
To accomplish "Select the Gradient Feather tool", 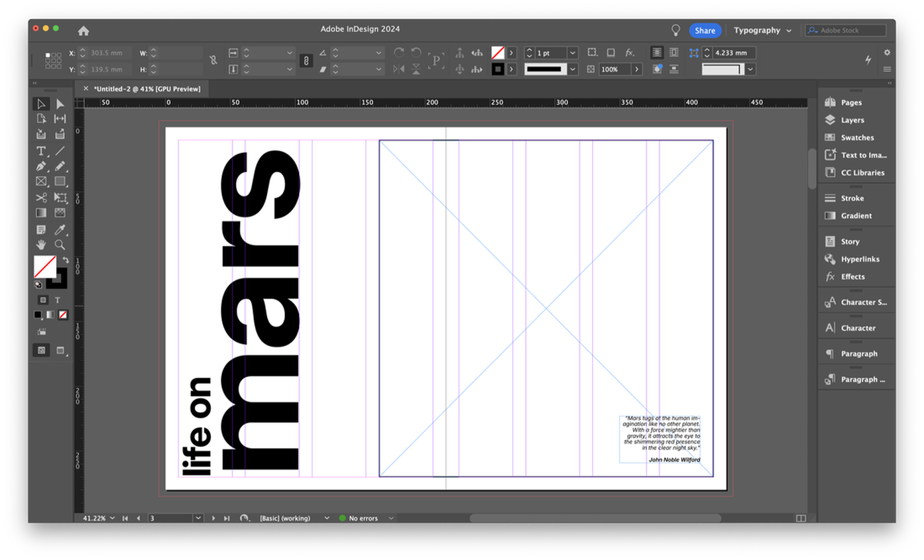I will pyautogui.click(x=60, y=213).
